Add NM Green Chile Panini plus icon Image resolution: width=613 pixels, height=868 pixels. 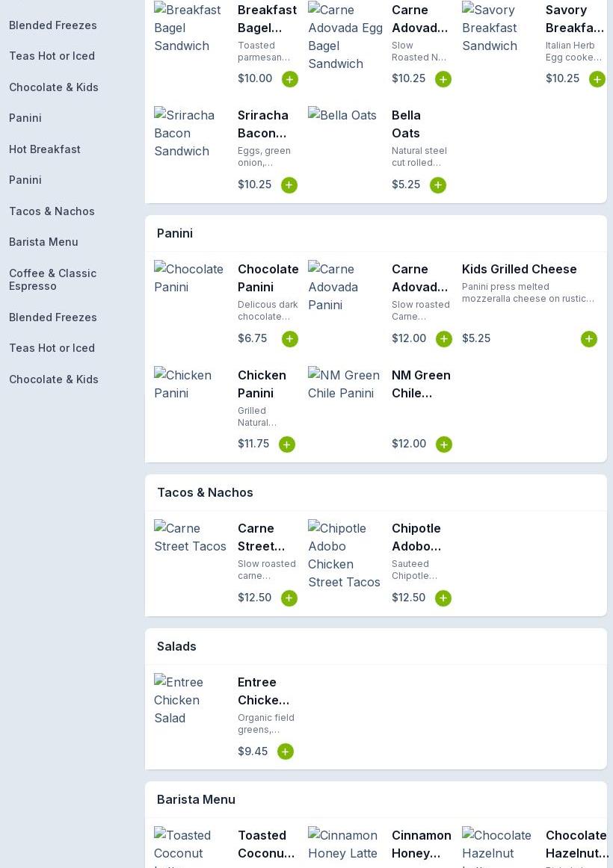(x=443, y=444)
